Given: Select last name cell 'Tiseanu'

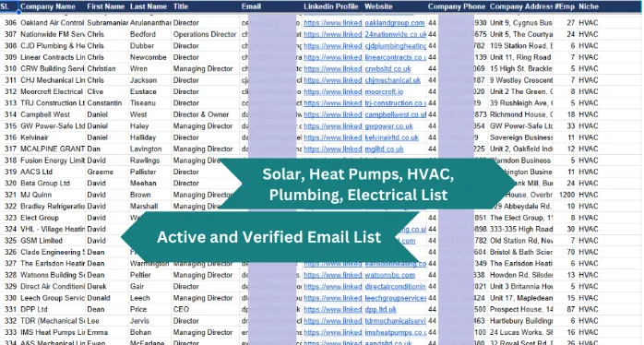Looking at the screenshot, I should (x=143, y=103).
